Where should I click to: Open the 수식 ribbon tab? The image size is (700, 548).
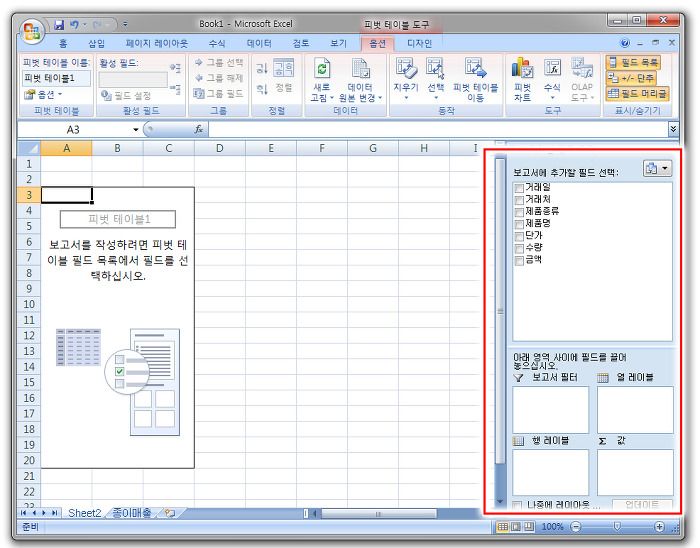click(x=217, y=44)
